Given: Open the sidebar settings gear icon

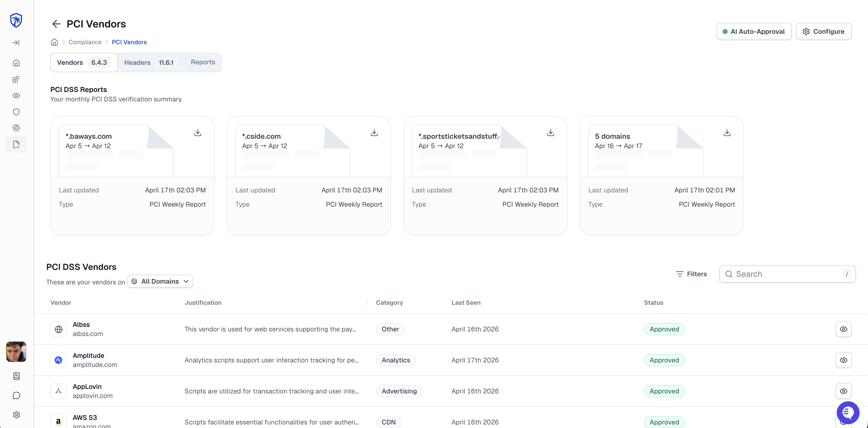Looking at the screenshot, I should pos(16,415).
